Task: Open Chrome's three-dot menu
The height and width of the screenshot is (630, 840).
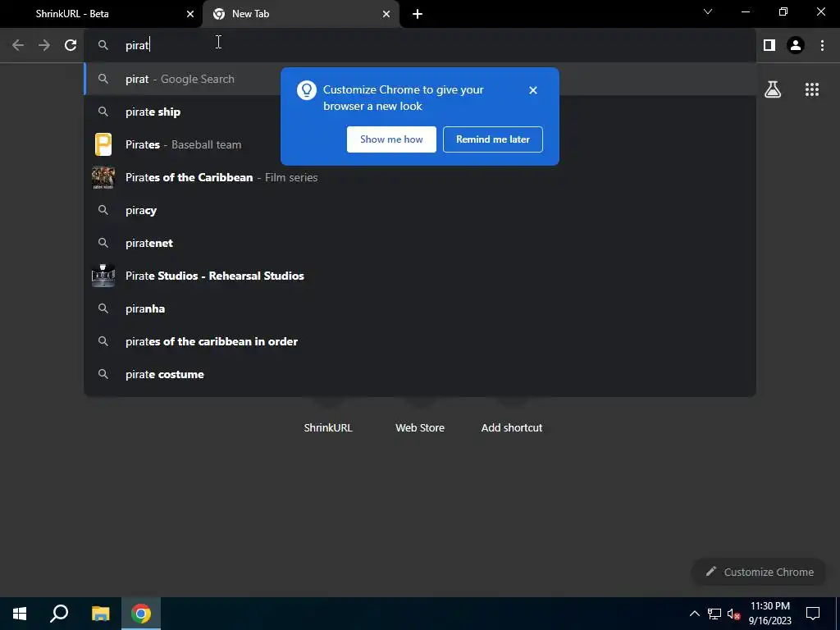Action: (x=822, y=45)
